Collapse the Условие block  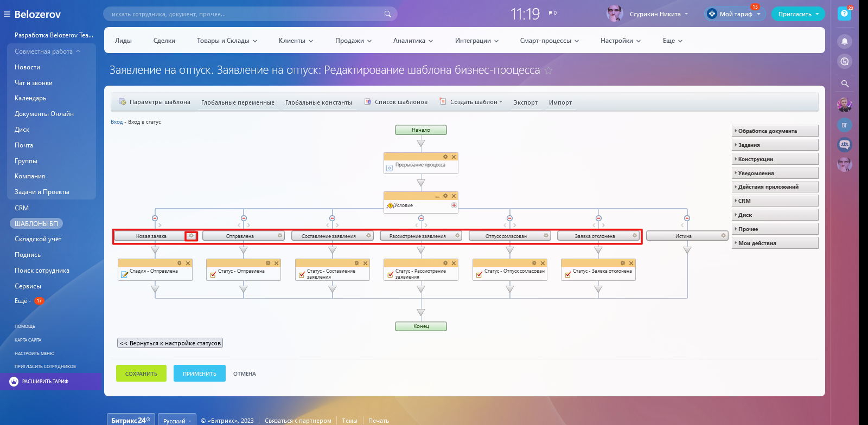[x=437, y=196]
